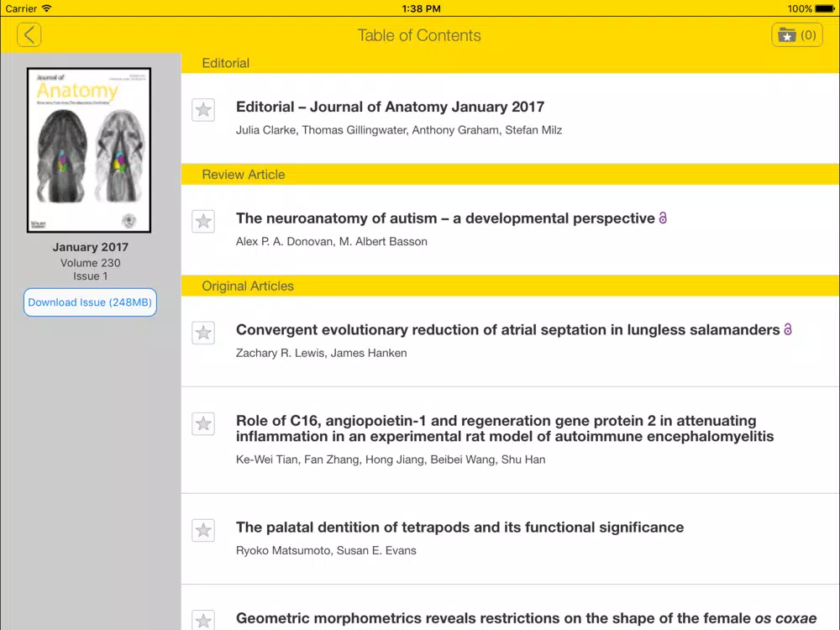Open the saved articles folder (0)
Image resolution: width=840 pixels, height=630 pixels.
point(796,34)
